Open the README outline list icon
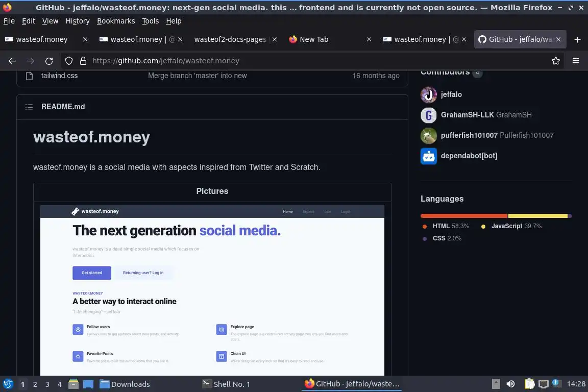 click(29, 107)
